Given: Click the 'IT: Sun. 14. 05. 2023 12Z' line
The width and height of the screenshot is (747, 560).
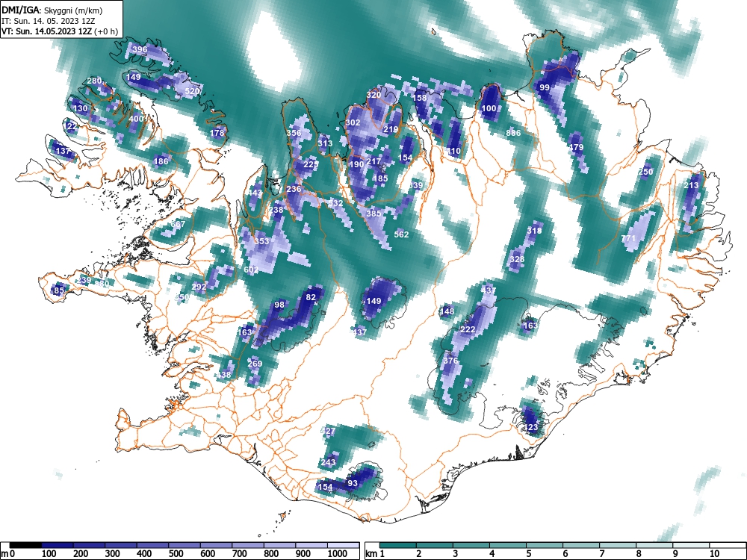Looking at the screenshot, I should 49,21.
